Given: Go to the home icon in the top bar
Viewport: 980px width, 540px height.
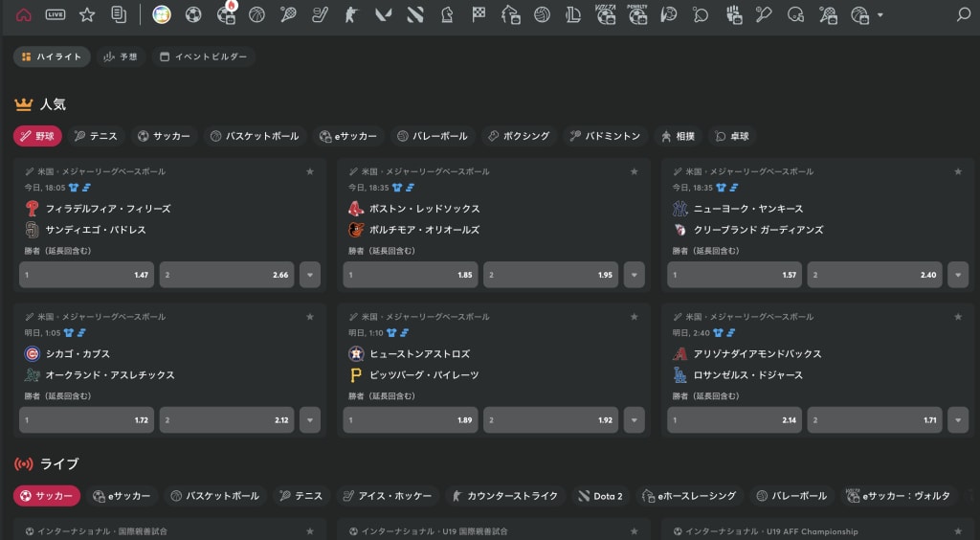Looking at the screenshot, I should (24, 14).
